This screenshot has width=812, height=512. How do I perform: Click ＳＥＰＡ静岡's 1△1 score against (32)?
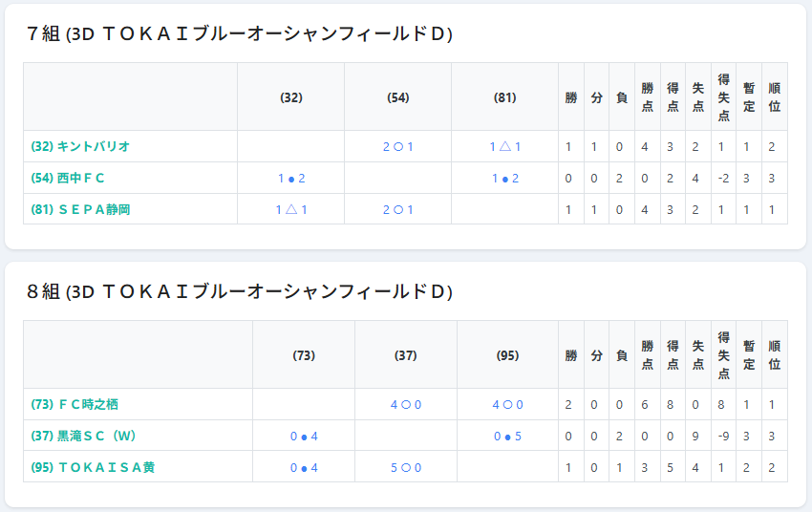291,210
